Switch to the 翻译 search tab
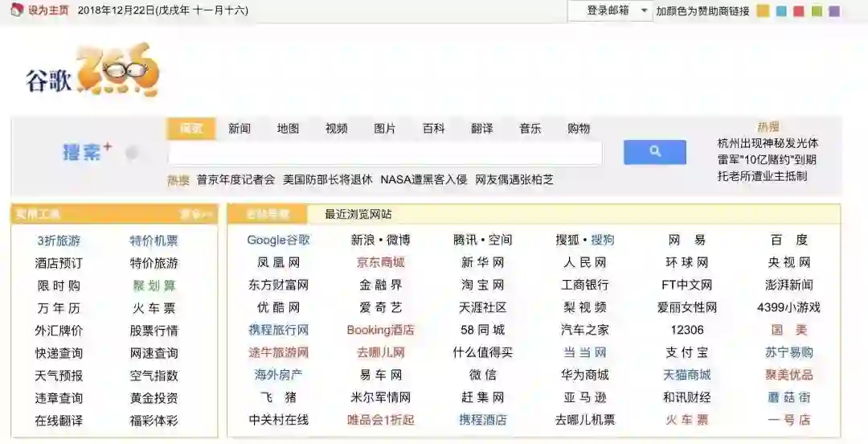The height and width of the screenshot is (444, 868). pyautogui.click(x=481, y=129)
